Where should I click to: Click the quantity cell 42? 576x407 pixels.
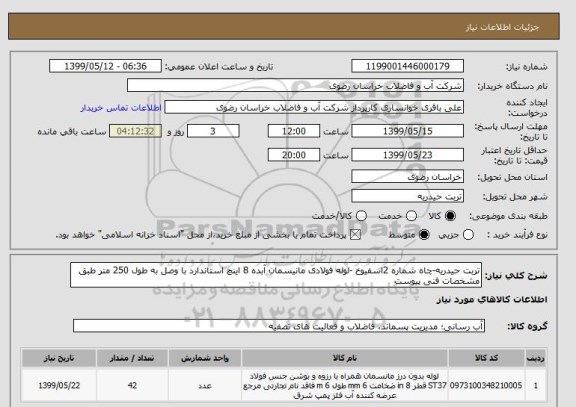132,386
